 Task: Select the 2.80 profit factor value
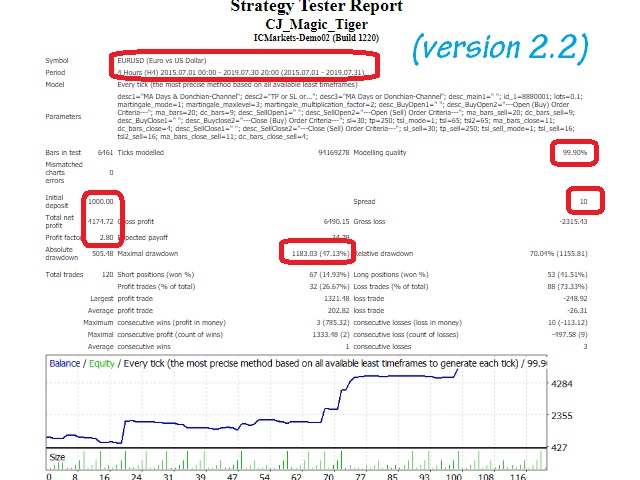click(107, 238)
